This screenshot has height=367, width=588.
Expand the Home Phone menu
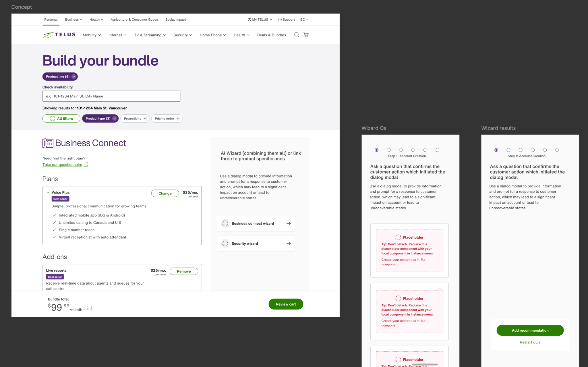coord(213,35)
